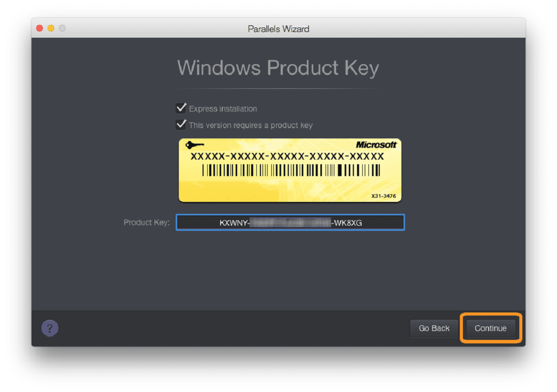The height and width of the screenshot is (392, 557).
Task: Click the yellow Microsoft product key sticker
Action: coord(290,170)
